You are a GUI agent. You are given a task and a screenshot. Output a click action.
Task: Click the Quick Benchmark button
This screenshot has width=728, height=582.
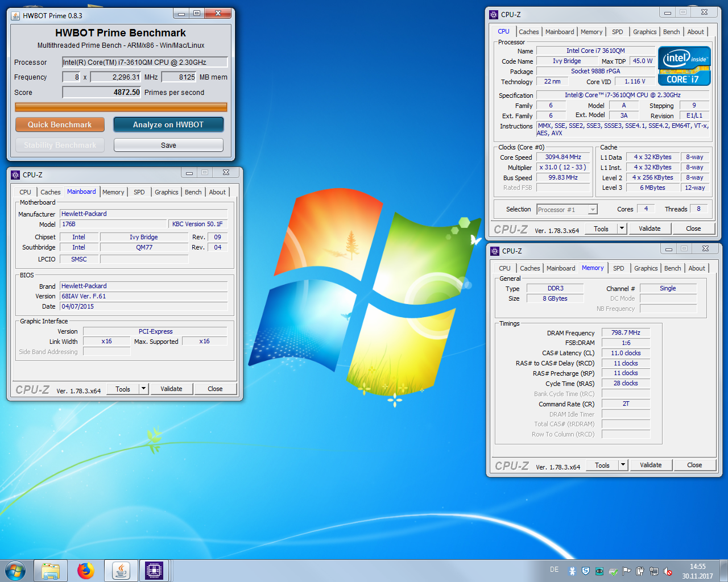tap(60, 124)
